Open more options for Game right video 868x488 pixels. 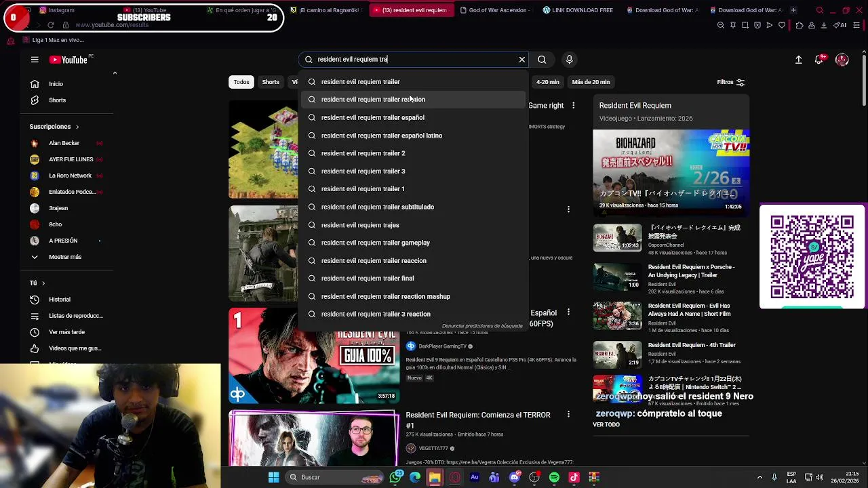coord(574,106)
